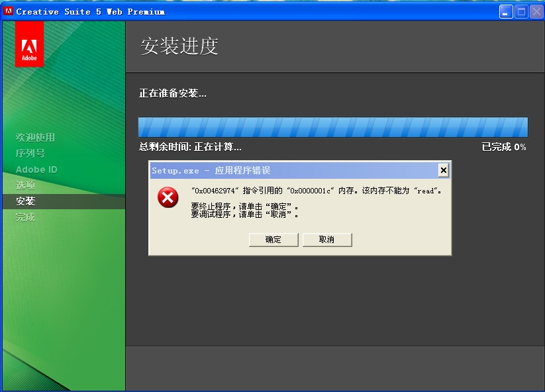Click the 取消 button in error dialog
545x392 pixels.
(327, 240)
